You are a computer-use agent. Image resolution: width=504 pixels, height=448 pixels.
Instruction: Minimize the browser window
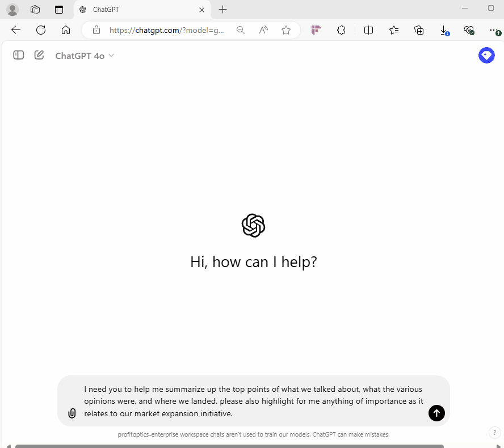pyautogui.click(x=465, y=8)
